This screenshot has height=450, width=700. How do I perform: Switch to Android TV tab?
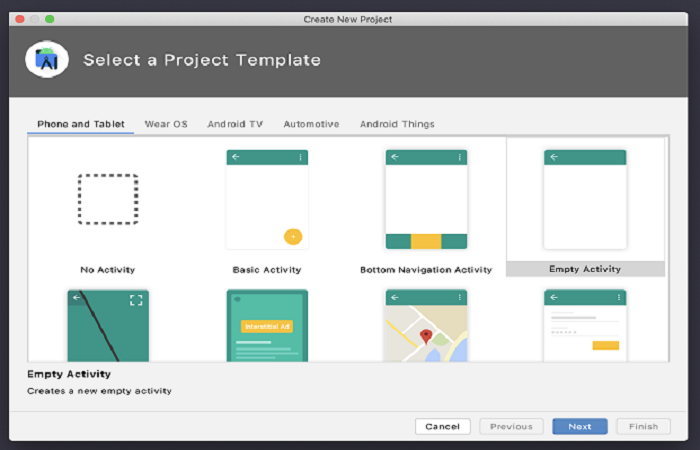(x=235, y=124)
